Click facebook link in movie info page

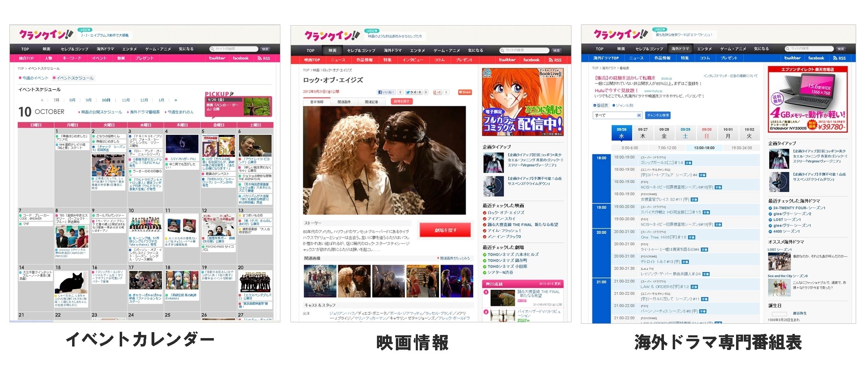click(x=531, y=60)
